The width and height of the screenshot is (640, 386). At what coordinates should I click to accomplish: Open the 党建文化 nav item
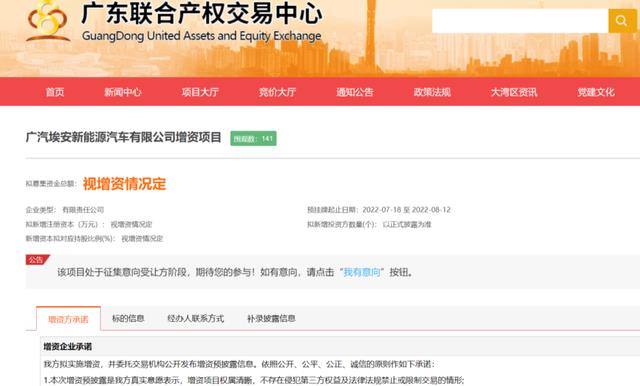click(596, 92)
